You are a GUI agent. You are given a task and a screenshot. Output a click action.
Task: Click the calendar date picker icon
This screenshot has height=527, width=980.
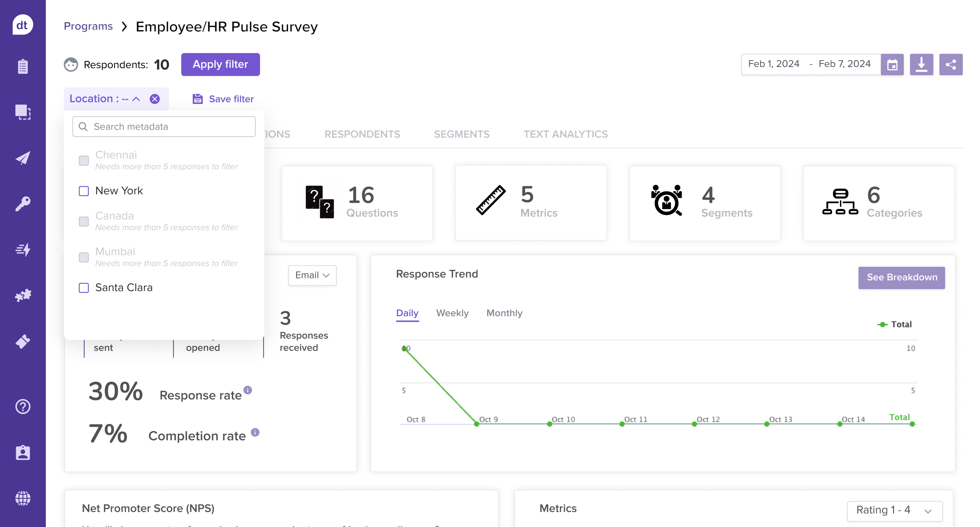point(892,65)
